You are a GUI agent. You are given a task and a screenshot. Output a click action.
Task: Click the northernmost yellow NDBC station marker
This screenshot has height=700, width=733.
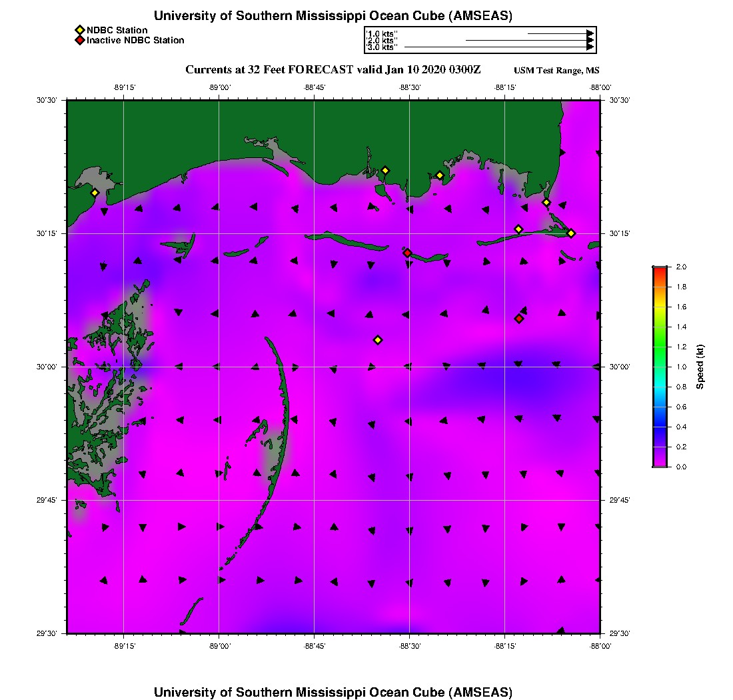pyautogui.click(x=385, y=170)
